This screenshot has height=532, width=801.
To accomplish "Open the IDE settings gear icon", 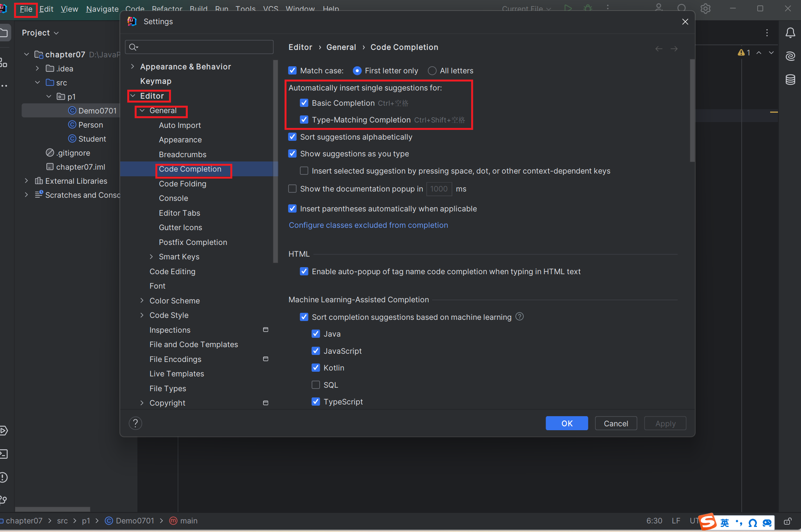I will 706,8.
